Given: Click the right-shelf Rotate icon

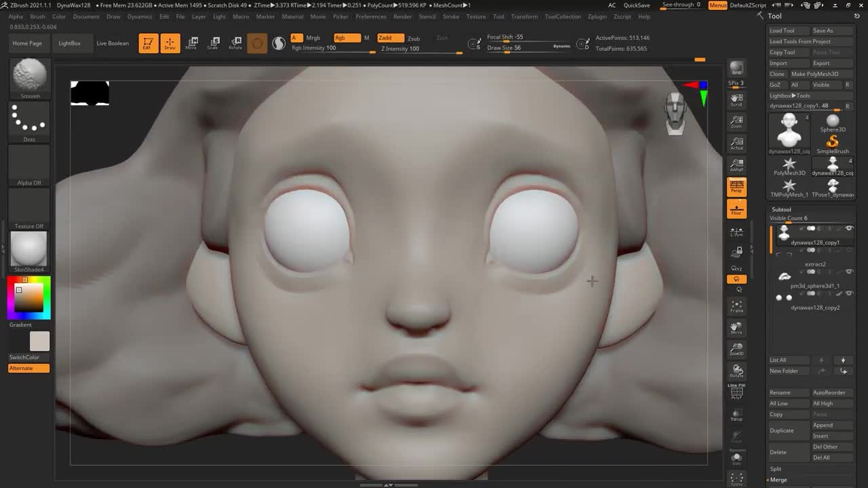Looking at the screenshot, I should pyautogui.click(x=736, y=371).
